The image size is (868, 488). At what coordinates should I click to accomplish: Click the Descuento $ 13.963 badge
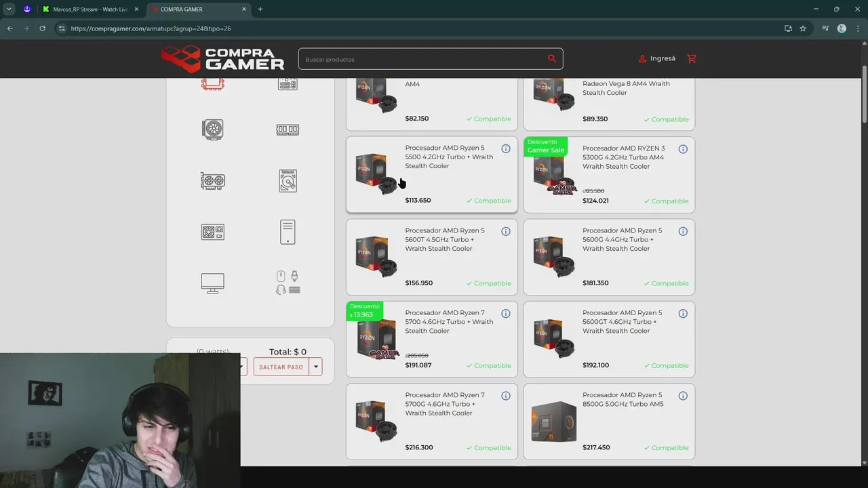click(364, 310)
